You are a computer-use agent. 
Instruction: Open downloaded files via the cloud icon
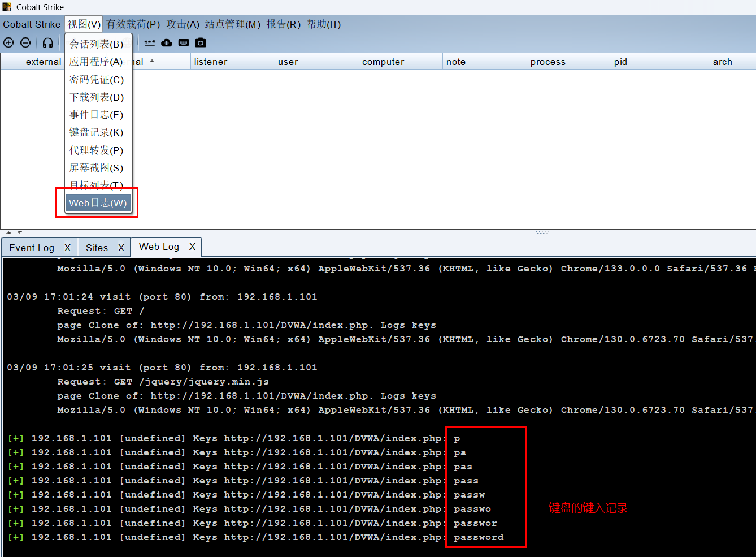(x=167, y=43)
